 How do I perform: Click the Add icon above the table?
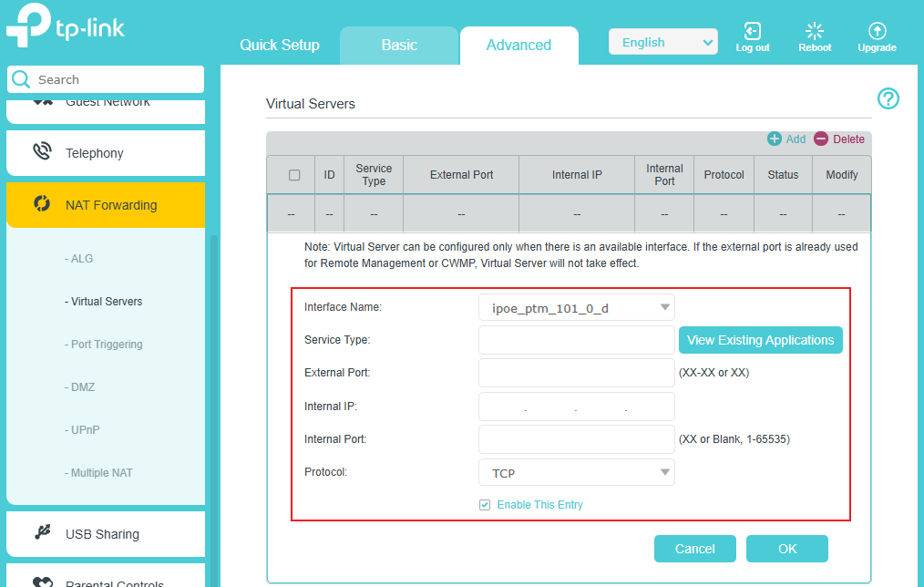click(776, 139)
